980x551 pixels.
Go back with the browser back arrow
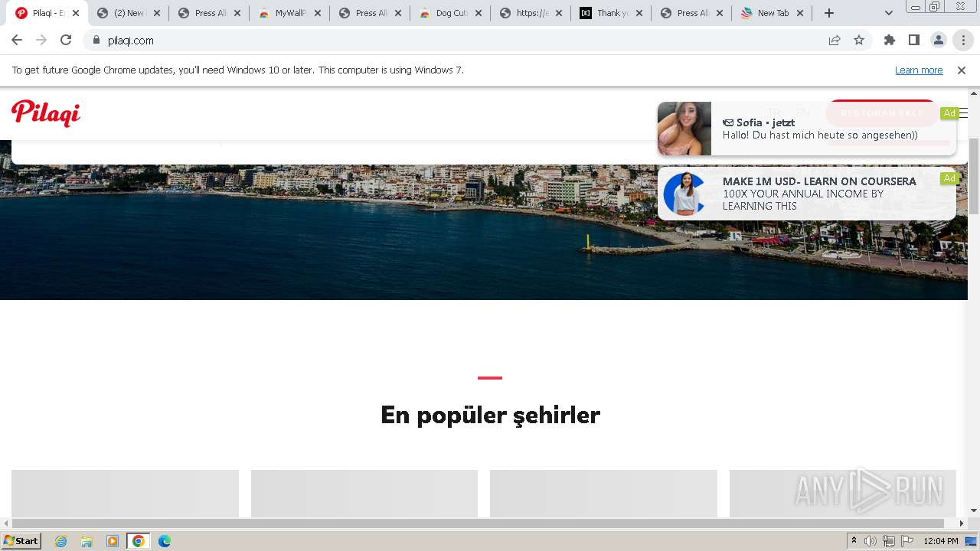point(17,41)
